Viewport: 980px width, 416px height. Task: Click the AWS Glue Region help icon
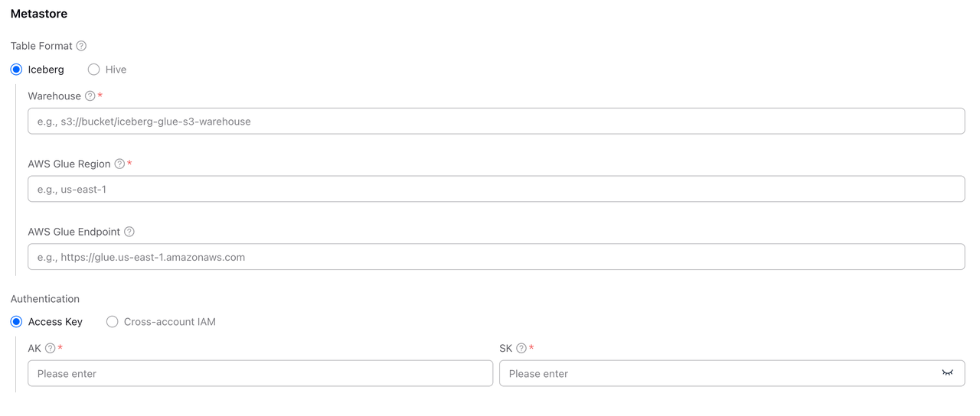[119, 164]
